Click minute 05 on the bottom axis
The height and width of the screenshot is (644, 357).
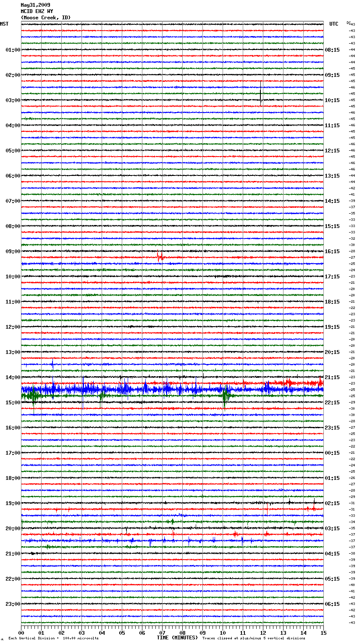(122, 633)
